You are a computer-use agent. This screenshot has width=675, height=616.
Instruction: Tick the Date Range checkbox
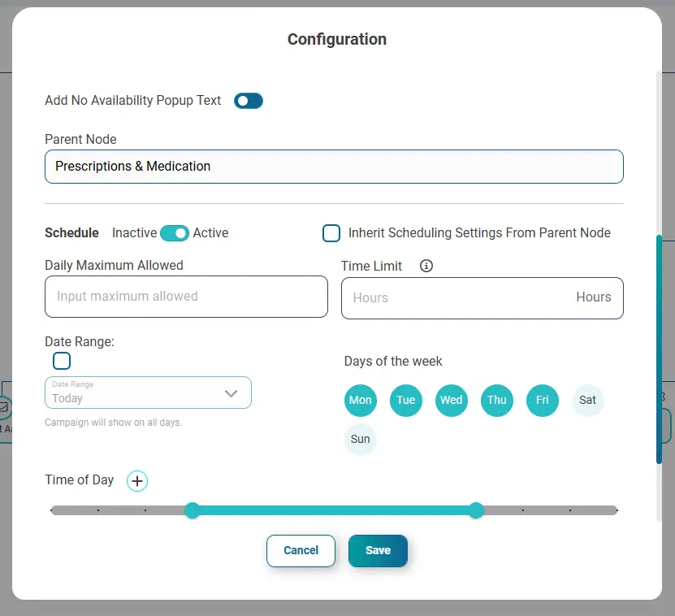(62, 361)
